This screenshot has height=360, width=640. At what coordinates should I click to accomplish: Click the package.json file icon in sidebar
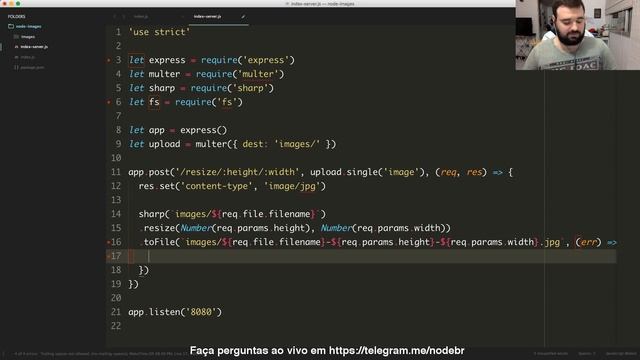[x=16, y=67]
